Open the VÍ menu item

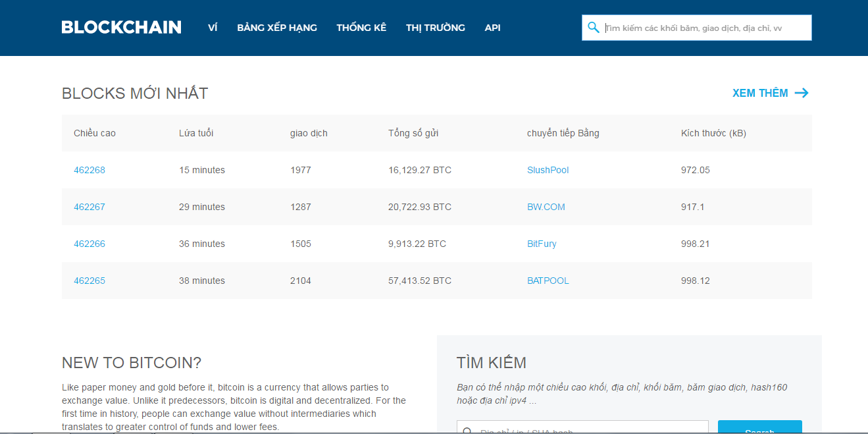[x=213, y=28]
